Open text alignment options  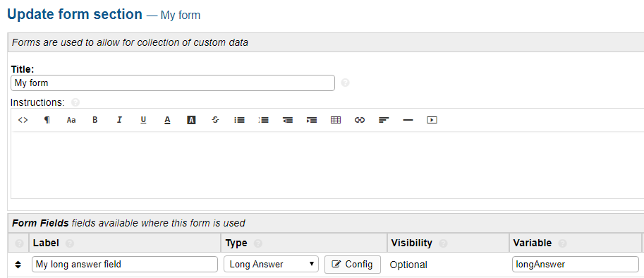(384, 120)
